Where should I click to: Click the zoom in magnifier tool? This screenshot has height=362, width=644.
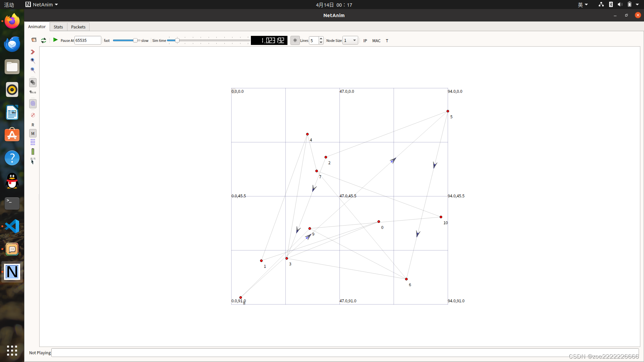tap(33, 61)
